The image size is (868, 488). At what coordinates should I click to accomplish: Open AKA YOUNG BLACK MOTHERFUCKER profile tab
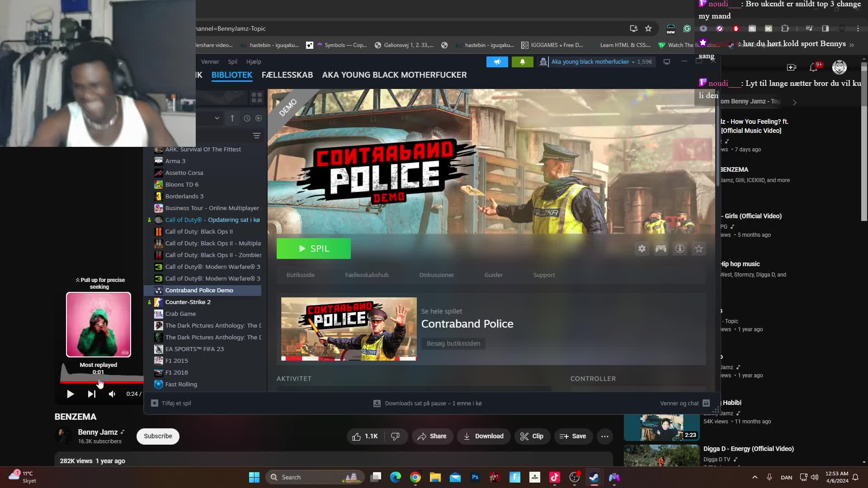(x=394, y=75)
